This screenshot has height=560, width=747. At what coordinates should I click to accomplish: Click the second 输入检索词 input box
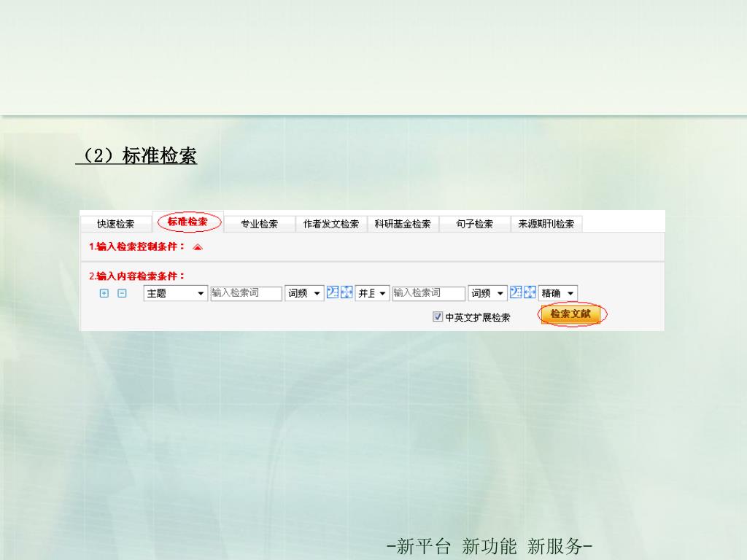tap(429, 293)
